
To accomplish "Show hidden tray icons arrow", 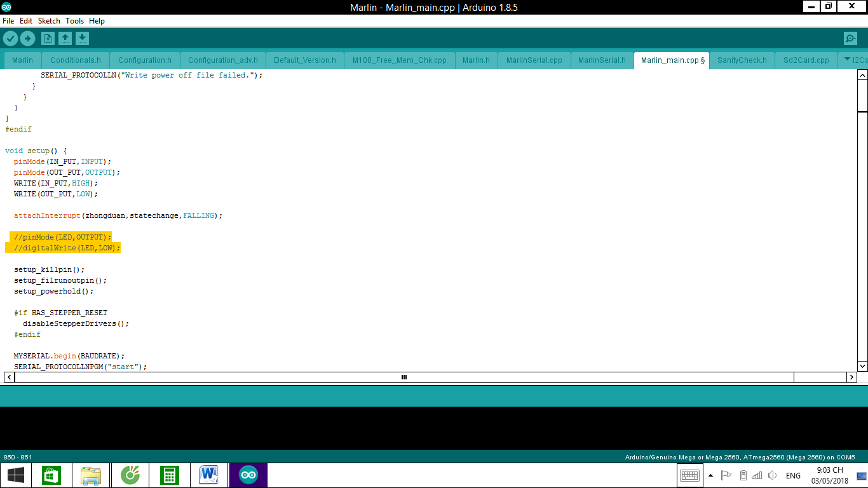I will [710, 475].
